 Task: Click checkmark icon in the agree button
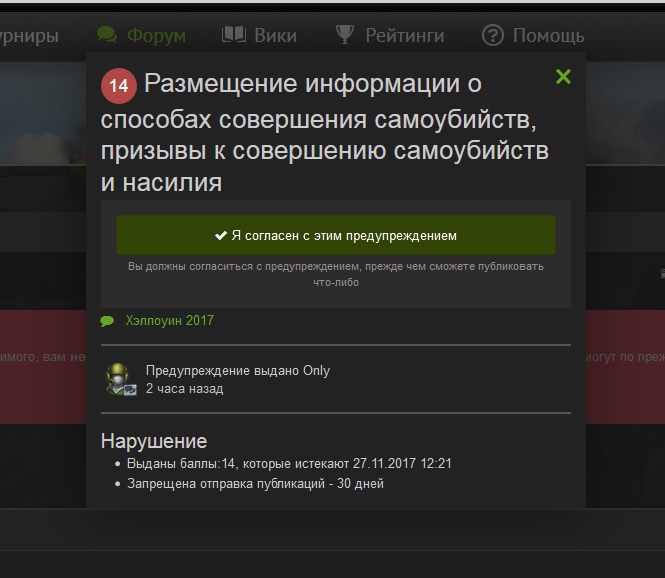[220, 236]
